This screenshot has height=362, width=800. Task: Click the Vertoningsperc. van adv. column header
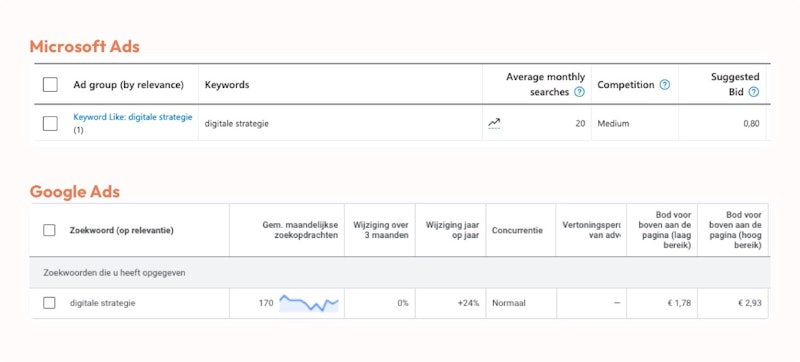pyautogui.click(x=591, y=230)
